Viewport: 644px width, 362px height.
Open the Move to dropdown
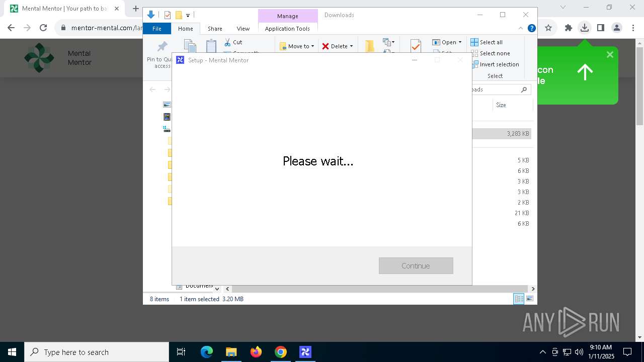(297, 46)
